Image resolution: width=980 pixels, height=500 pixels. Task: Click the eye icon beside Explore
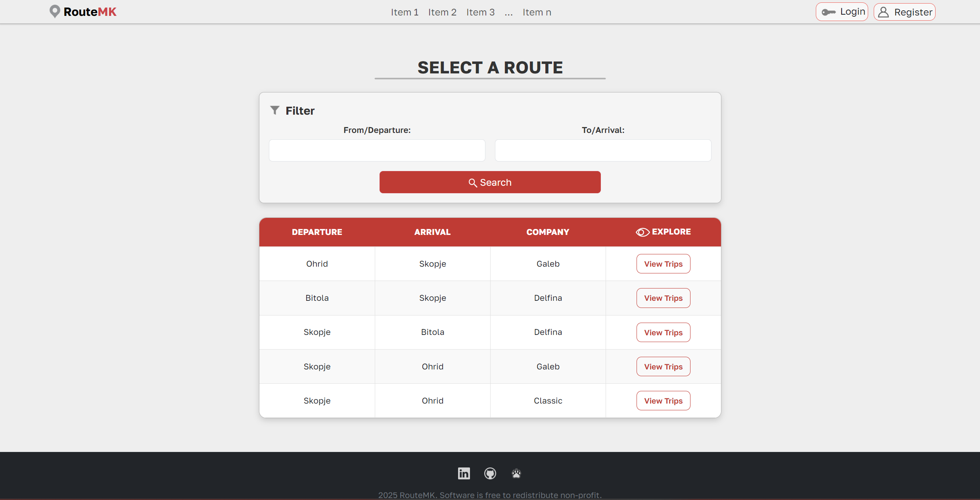click(642, 232)
